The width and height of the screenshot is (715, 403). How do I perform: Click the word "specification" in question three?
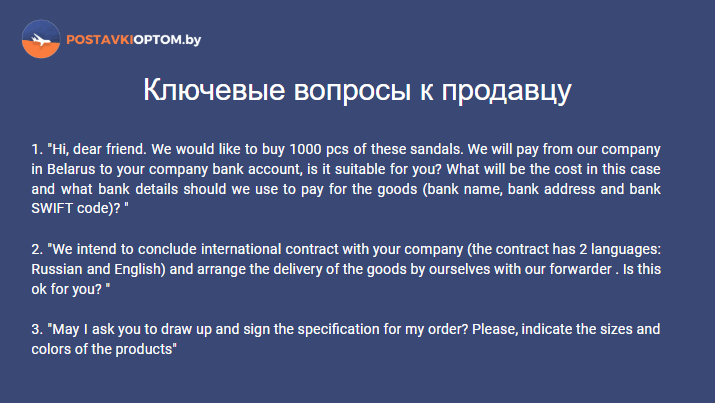pyautogui.click(x=338, y=329)
